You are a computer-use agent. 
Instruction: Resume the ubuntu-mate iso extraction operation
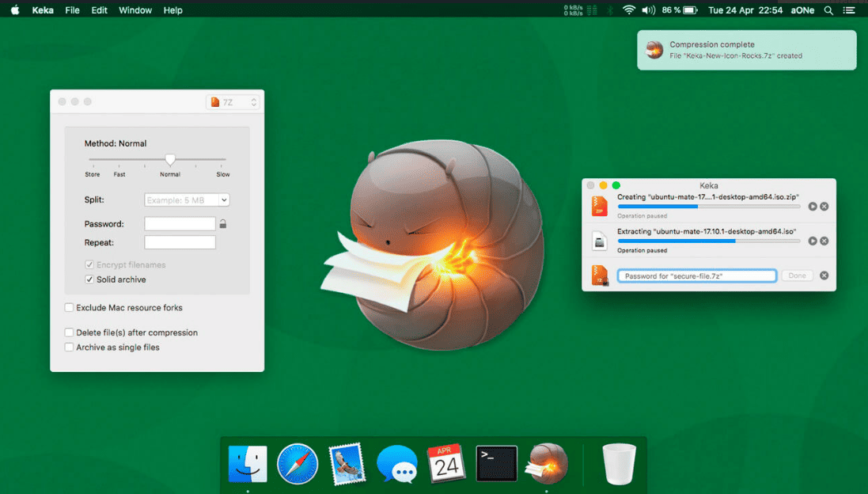tap(812, 241)
